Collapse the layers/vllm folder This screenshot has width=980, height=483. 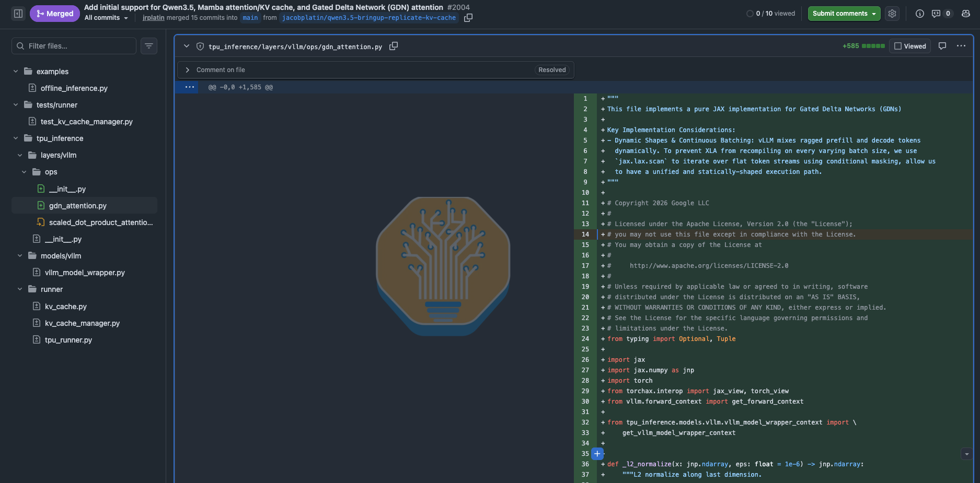point(20,155)
